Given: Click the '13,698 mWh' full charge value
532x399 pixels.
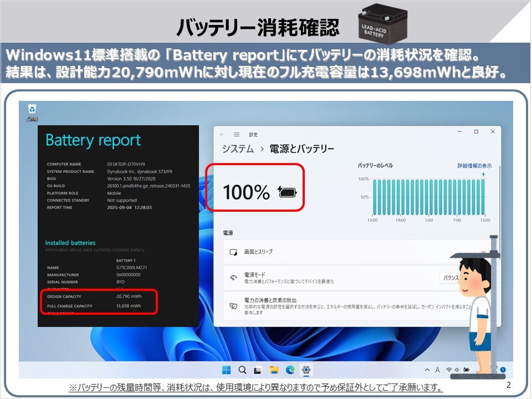Looking at the screenshot, I should coord(129,306).
